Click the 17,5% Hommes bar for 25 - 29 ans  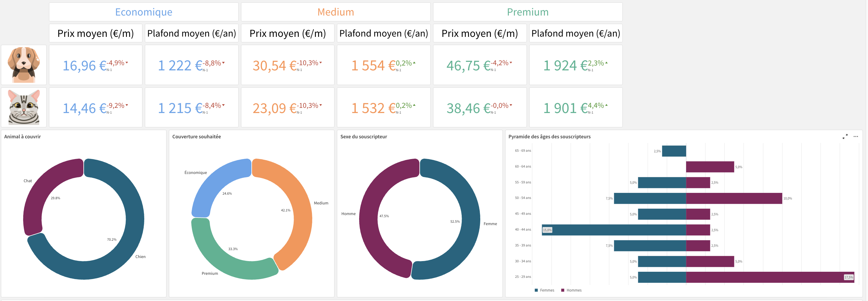[x=770, y=277]
